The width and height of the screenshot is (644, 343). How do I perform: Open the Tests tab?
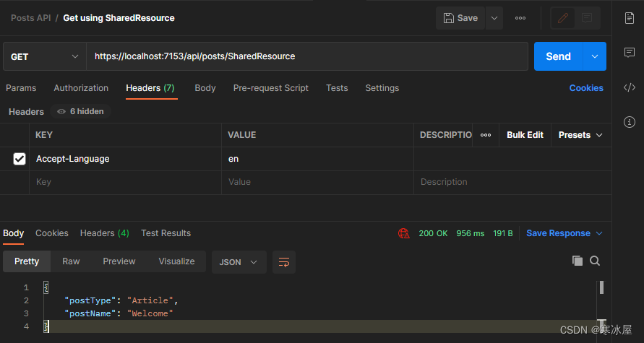(337, 88)
